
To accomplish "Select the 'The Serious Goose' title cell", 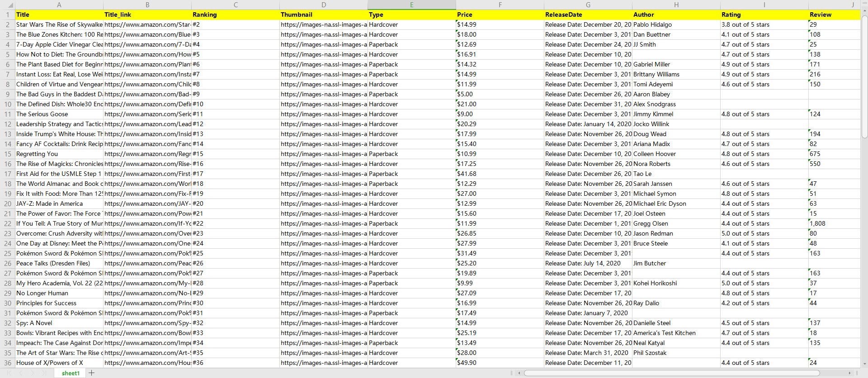I will [59, 114].
